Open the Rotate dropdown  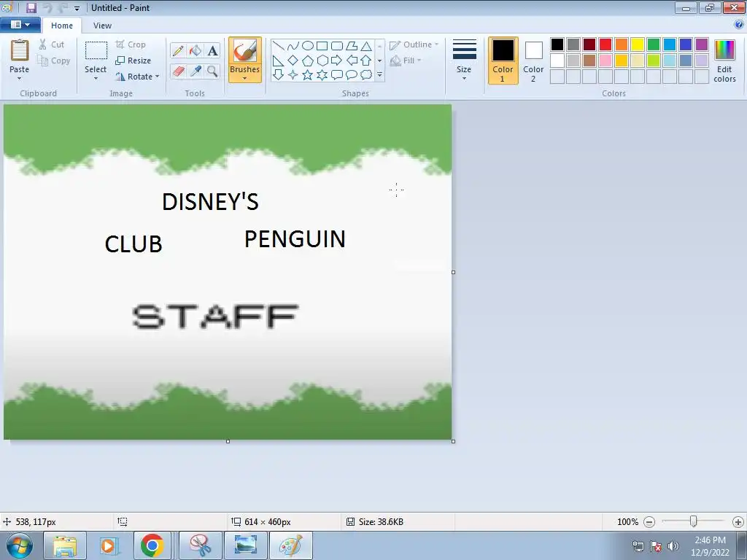(138, 77)
